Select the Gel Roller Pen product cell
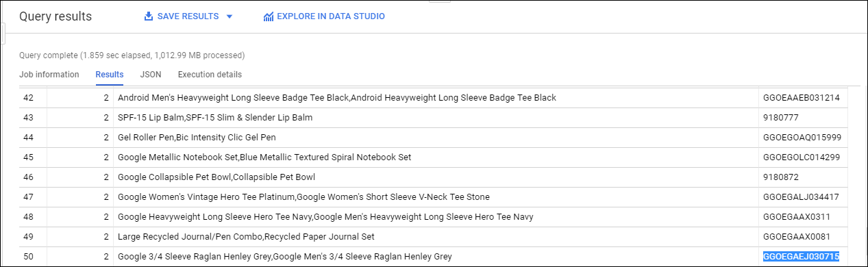 click(x=436, y=138)
